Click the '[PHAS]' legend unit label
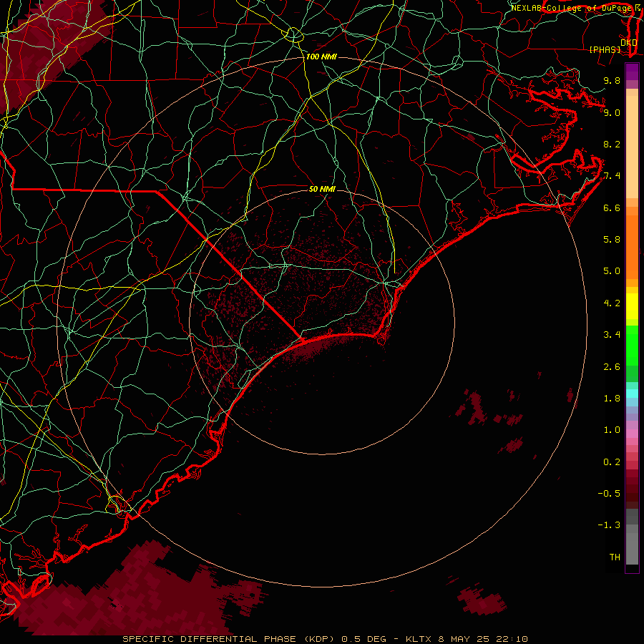 (x=605, y=49)
